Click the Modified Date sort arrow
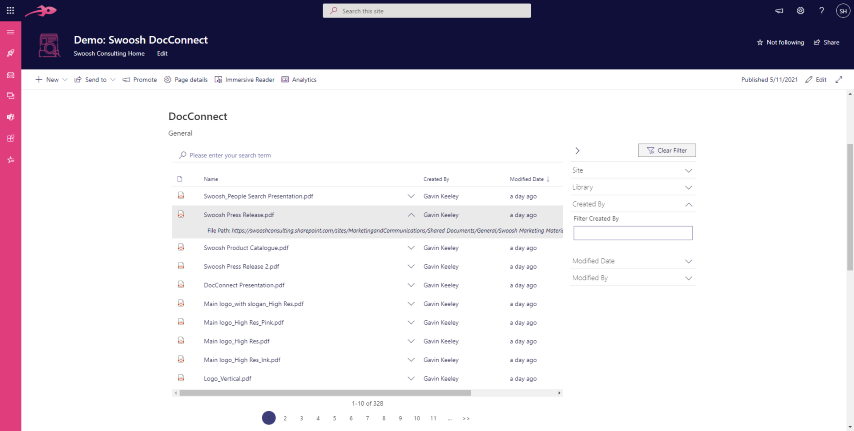 point(548,179)
